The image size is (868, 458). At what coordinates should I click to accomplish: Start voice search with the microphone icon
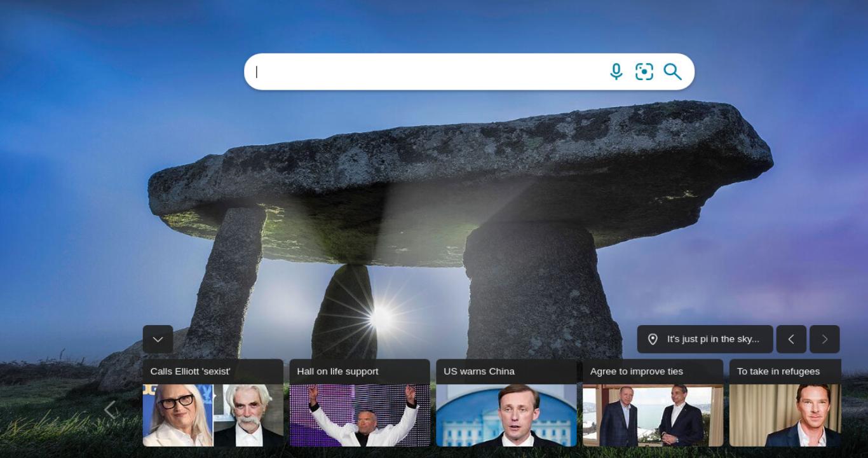[x=616, y=72]
